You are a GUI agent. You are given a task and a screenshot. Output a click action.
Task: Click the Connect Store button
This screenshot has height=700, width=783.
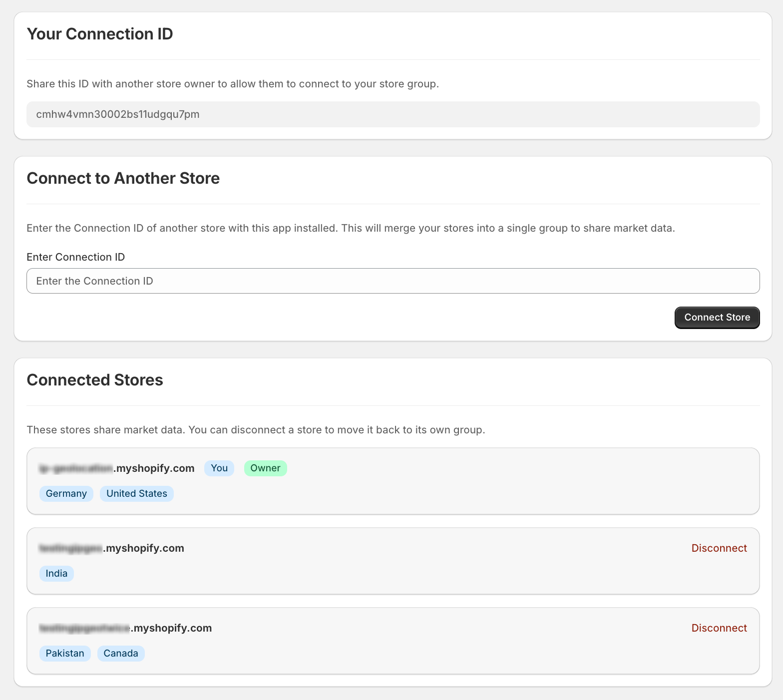(717, 318)
